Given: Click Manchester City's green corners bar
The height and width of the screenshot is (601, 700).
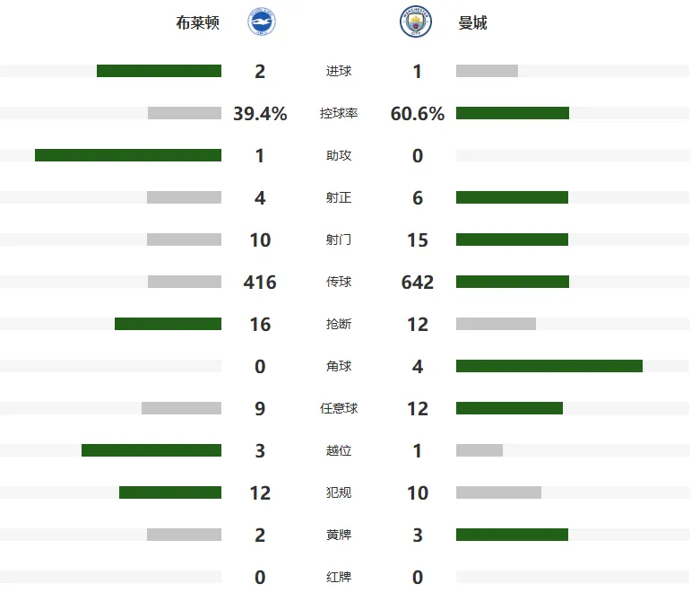Looking at the screenshot, I should [x=549, y=366].
